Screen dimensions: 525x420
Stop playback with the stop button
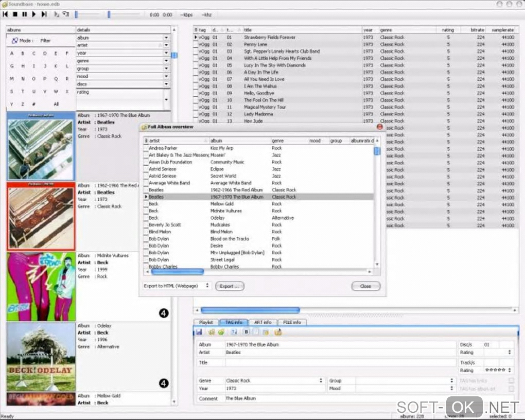[x=15, y=14]
